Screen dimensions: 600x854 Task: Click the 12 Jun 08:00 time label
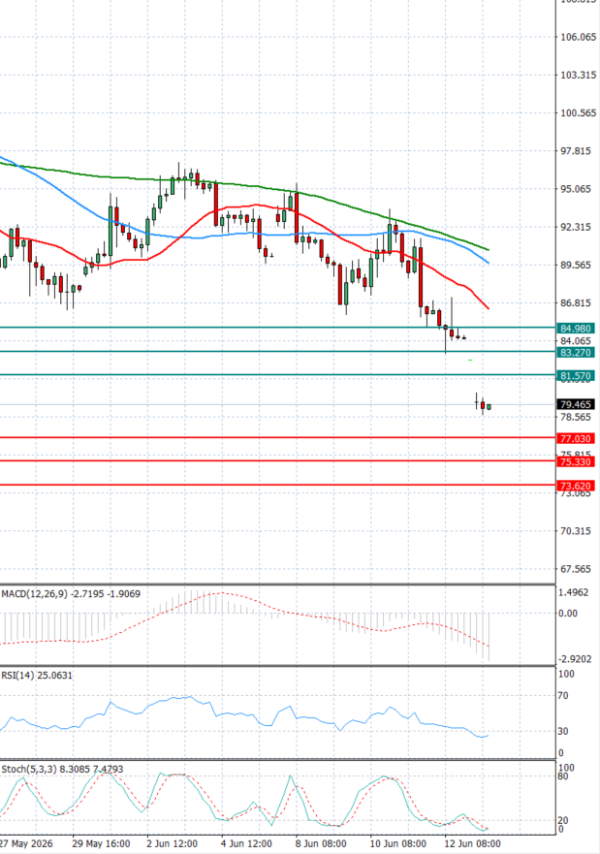(472, 844)
